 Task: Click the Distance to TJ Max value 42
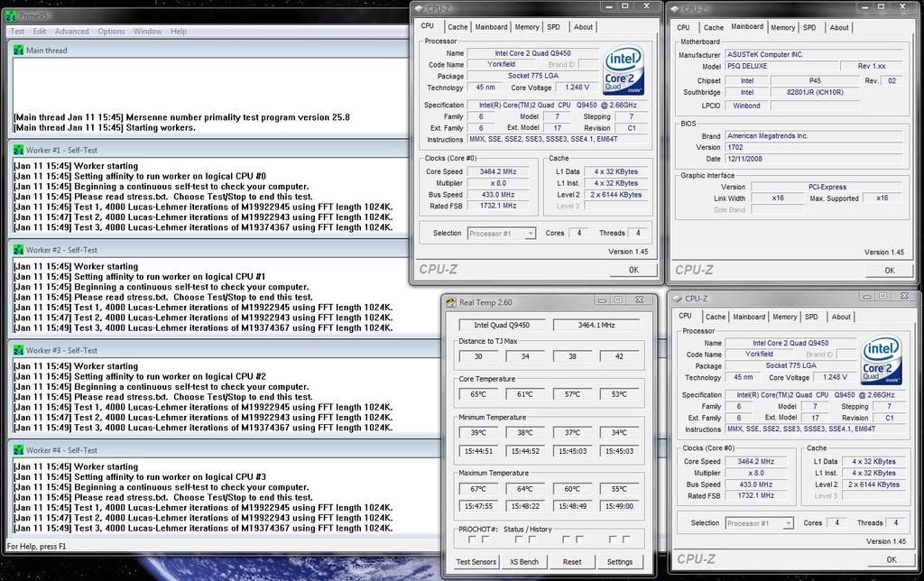click(619, 356)
